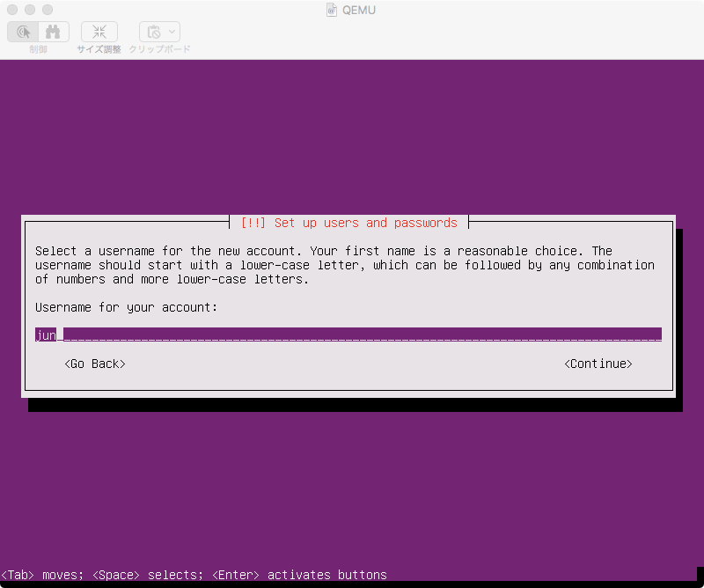Image resolution: width=704 pixels, height=588 pixels.
Task: Focus the username input field
Action: (348, 334)
